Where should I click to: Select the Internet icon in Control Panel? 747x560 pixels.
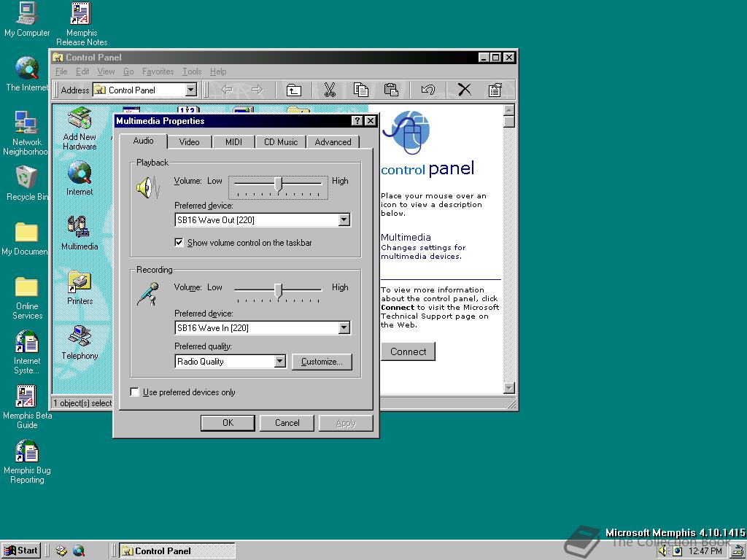pos(80,179)
